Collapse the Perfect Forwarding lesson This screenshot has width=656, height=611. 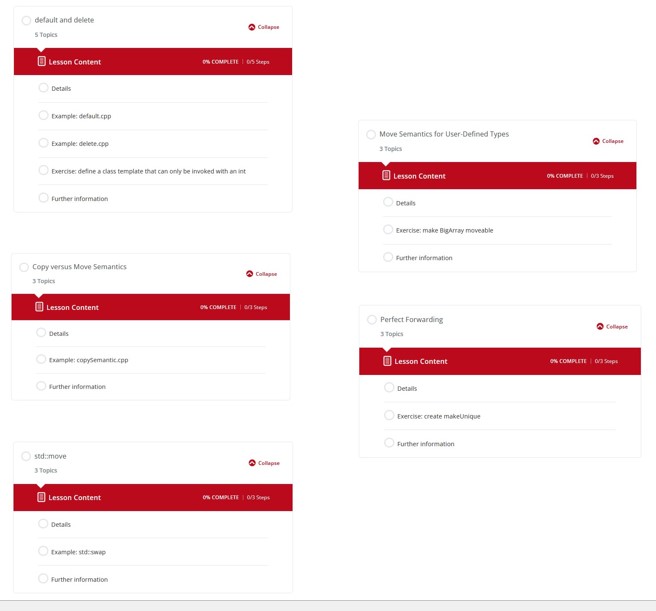click(612, 326)
